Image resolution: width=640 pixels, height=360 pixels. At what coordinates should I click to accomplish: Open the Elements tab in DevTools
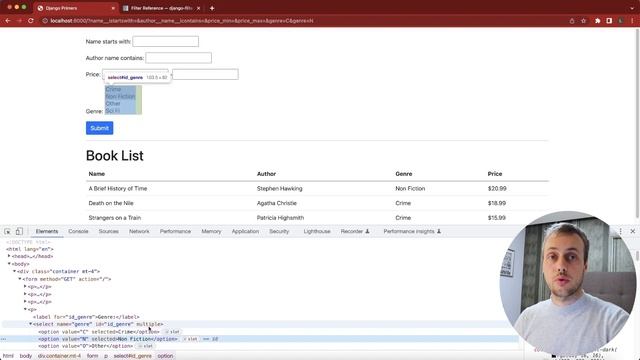point(47,231)
